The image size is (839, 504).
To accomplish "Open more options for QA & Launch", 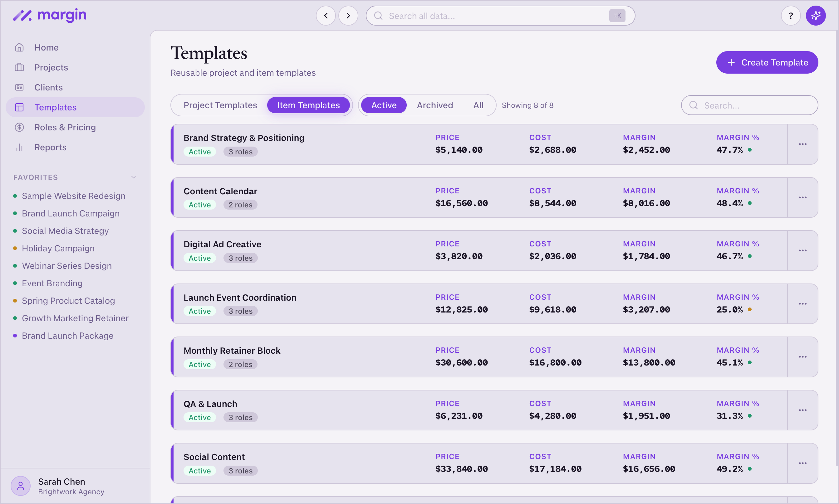I will click(x=802, y=410).
